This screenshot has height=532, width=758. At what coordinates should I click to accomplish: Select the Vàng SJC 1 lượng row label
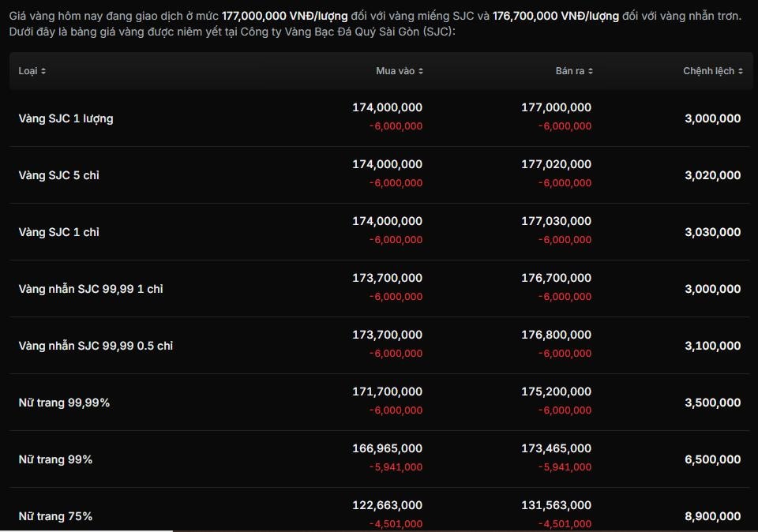click(x=66, y=118)
